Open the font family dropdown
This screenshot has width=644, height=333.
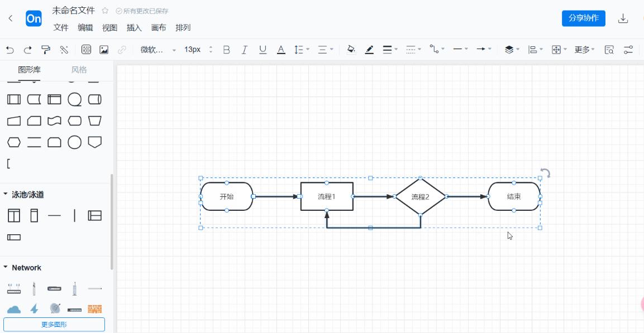(x=155, y=50)
